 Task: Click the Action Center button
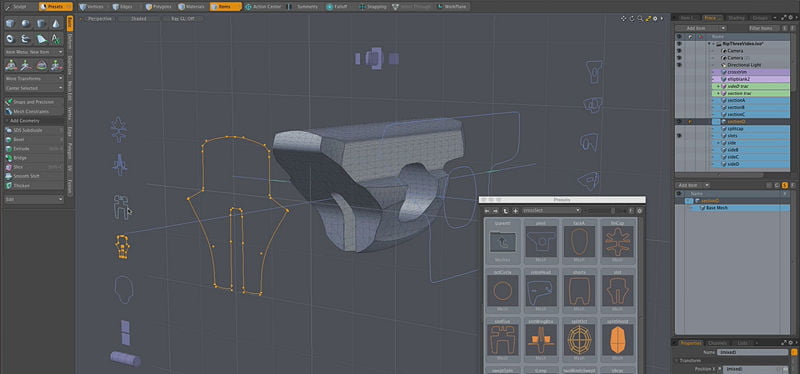263,7
